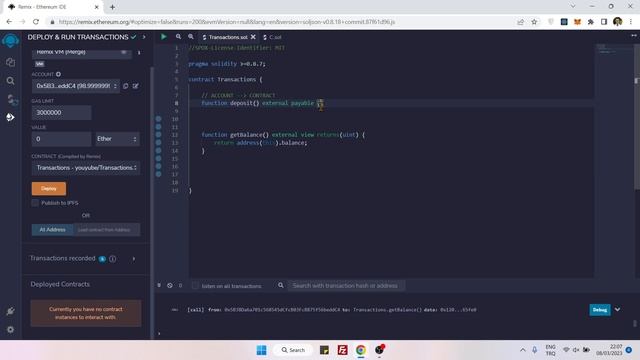640x360 pixels.
Task: Zoom out the editor font
Action: 178,37
